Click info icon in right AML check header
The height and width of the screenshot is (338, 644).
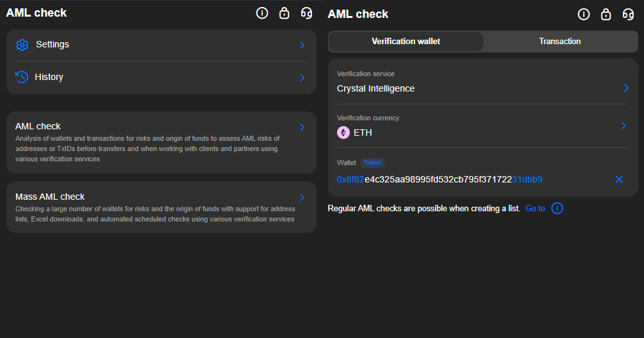pyautogui.click(x=584, y=14)
